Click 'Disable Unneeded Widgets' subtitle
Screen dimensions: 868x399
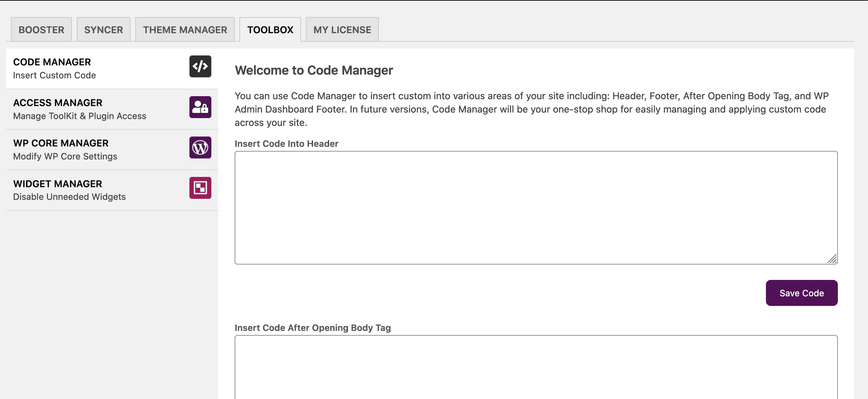coord(70,197)
